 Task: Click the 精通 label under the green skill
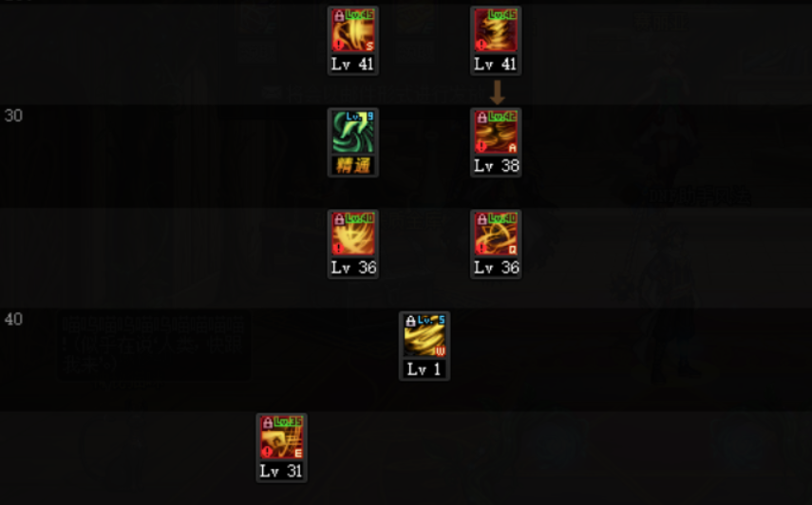[353, 165]
